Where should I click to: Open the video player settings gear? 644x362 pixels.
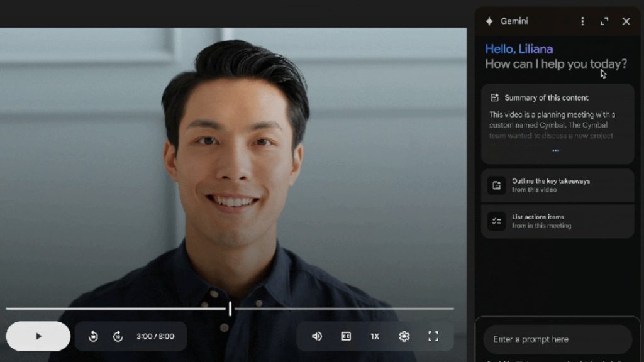(403, 336)
